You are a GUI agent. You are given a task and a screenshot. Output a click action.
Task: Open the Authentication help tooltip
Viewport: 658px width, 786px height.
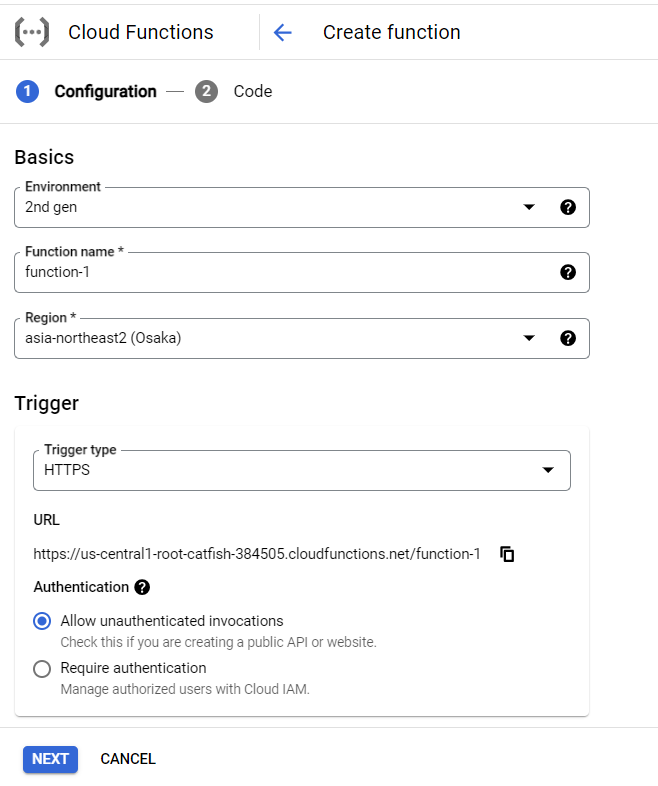[142, 587]
